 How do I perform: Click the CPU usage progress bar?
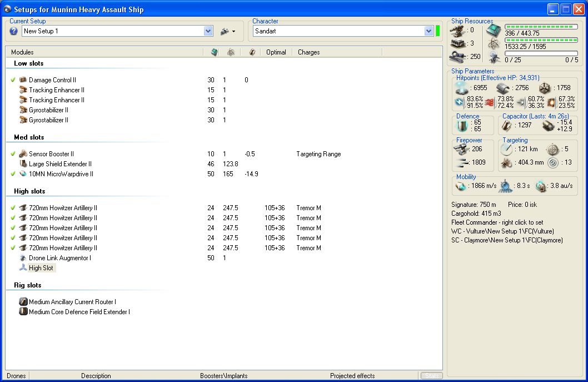[x=541, y=27]
